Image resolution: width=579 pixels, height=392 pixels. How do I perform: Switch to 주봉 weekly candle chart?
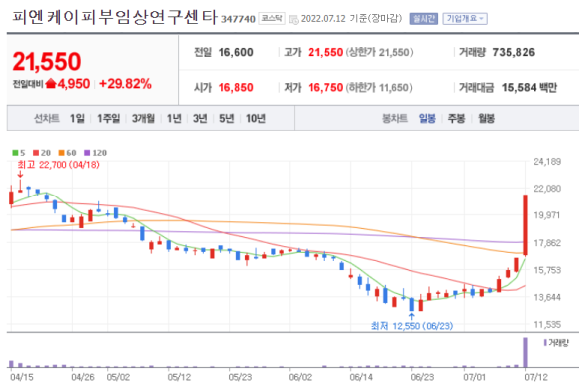(x=456, y=118)
